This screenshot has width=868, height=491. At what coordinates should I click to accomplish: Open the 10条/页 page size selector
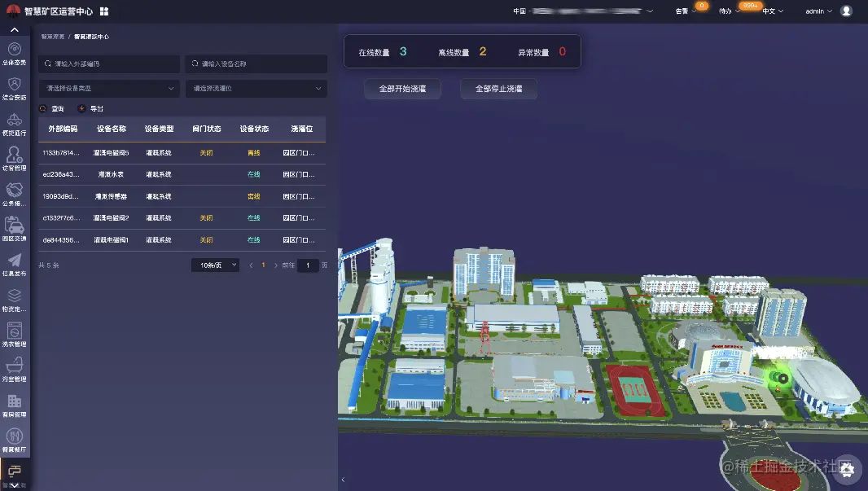click(x=215, y=265)
